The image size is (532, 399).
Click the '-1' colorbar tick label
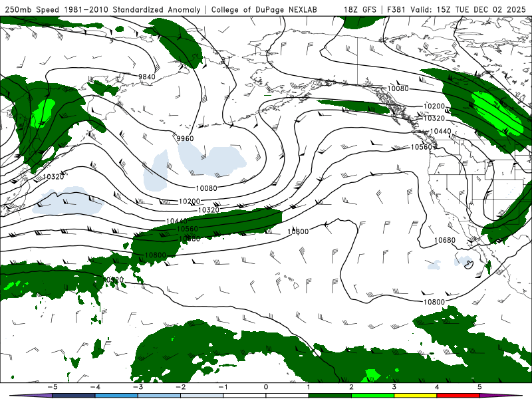[223, 387]
